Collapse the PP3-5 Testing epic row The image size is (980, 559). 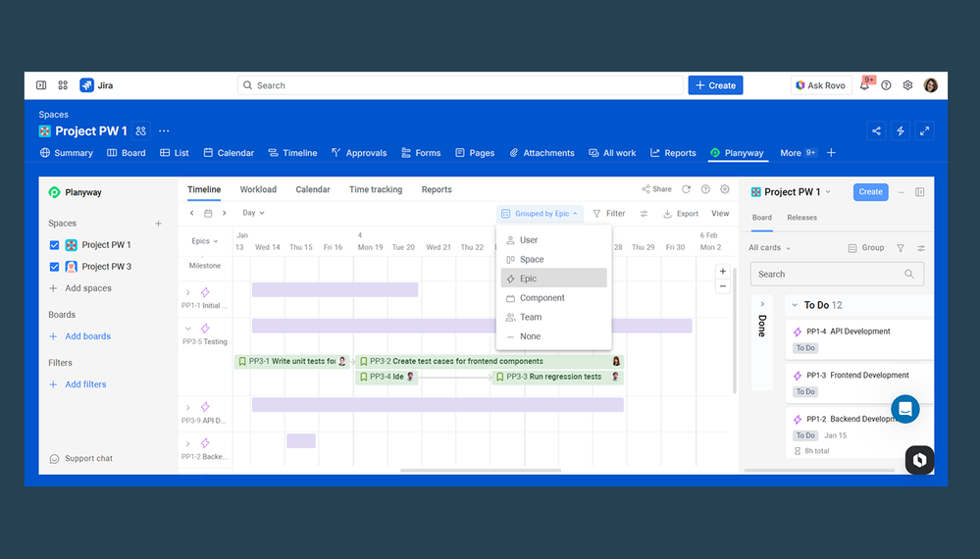(188, 329)
